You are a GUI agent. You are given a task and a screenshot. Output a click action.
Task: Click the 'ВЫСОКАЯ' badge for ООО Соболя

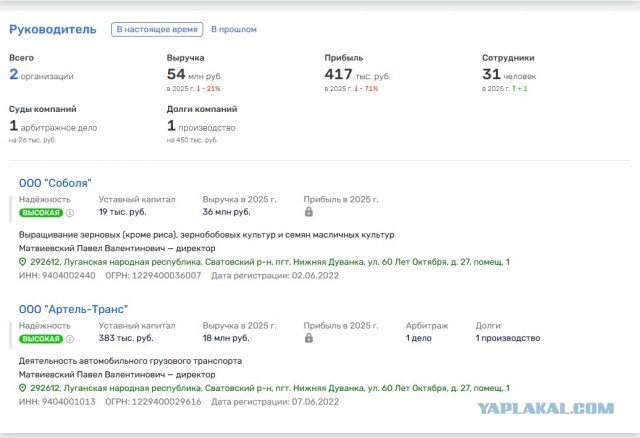coord(41,213)
